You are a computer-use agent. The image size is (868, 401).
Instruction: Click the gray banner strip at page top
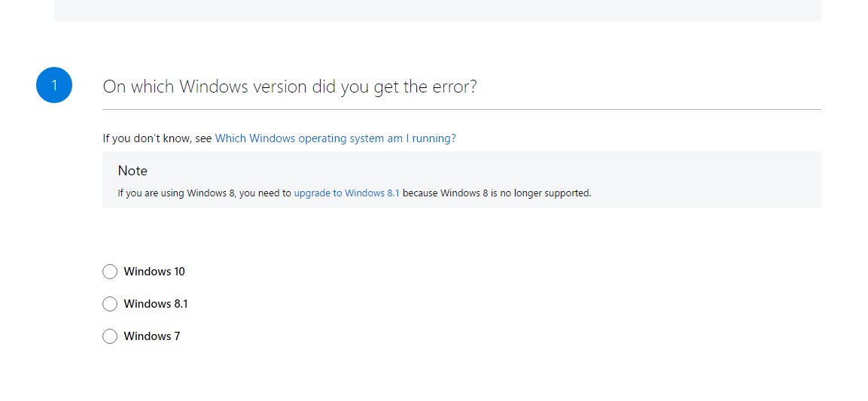[x=437, y=11]
